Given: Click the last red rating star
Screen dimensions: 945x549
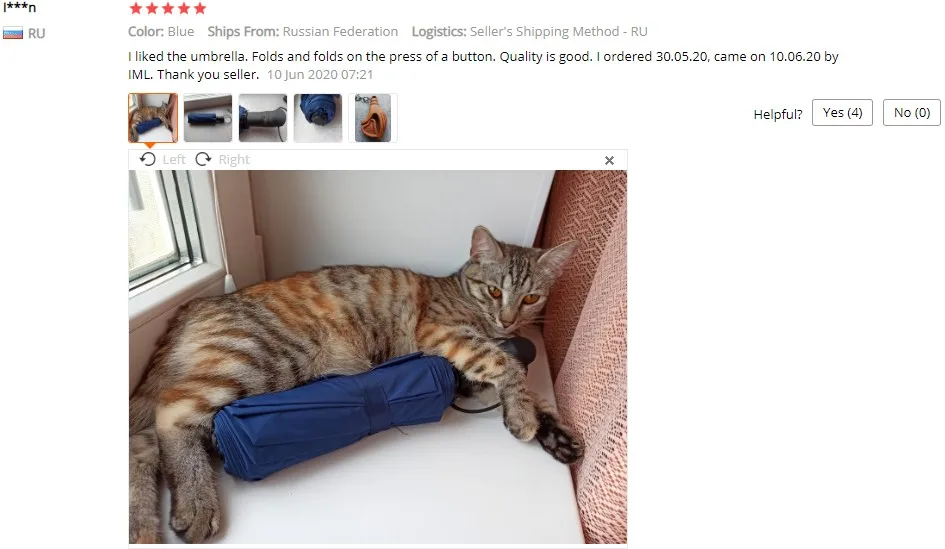Looking at the screenshot, I should coord(200,8).
